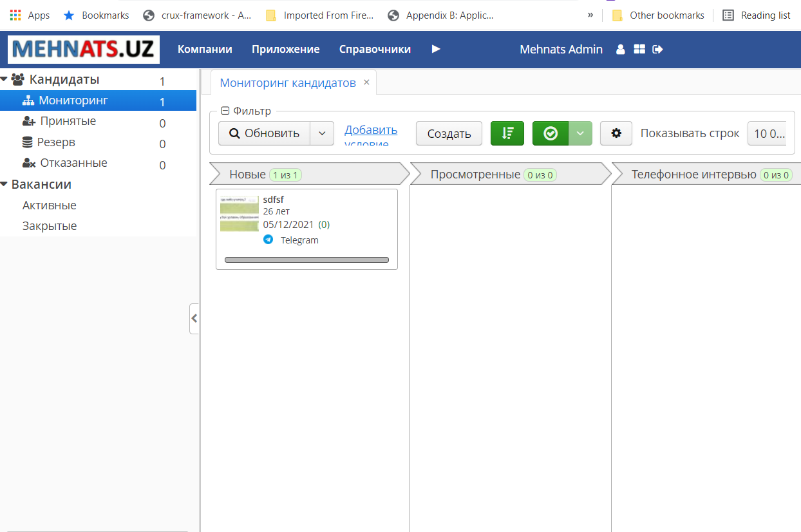Screen dimensions: 801x532
Task: Select the Мониторинг sidebar item
Action: tap(98, 100)
